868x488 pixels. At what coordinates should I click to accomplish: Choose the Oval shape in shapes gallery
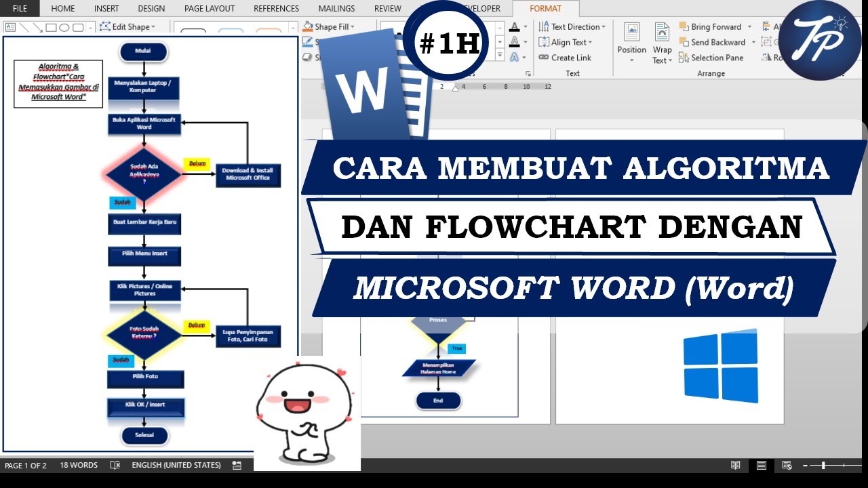click(64, 27)
